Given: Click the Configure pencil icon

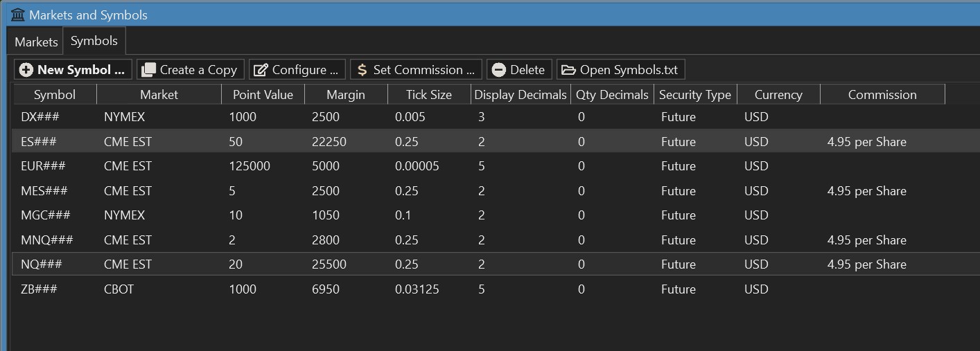Looking at the screenshot, I should point(261,70).
